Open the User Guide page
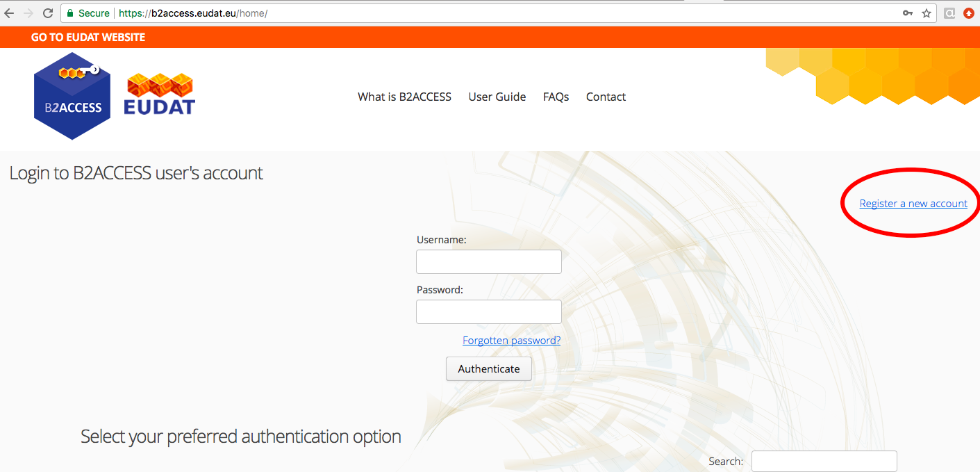980x472 pixels. pyautogui.click(x=497, y=97)
